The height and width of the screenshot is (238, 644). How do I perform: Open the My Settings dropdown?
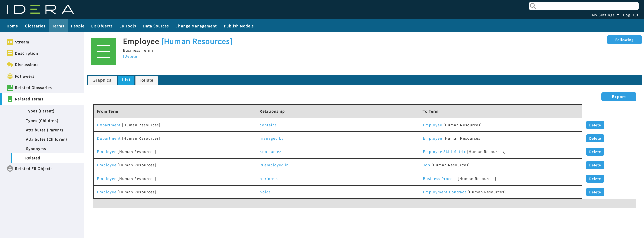(x=605, y=15)
